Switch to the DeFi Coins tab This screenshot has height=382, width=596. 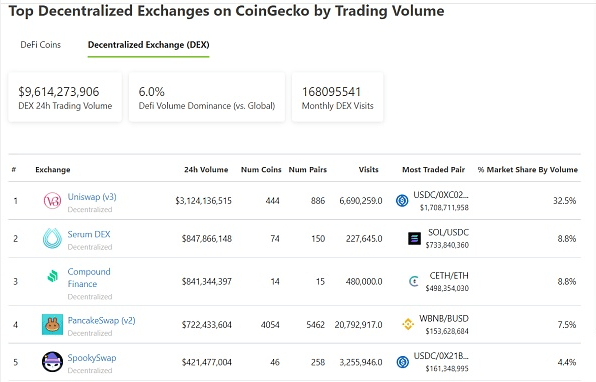tap(41, 45)
